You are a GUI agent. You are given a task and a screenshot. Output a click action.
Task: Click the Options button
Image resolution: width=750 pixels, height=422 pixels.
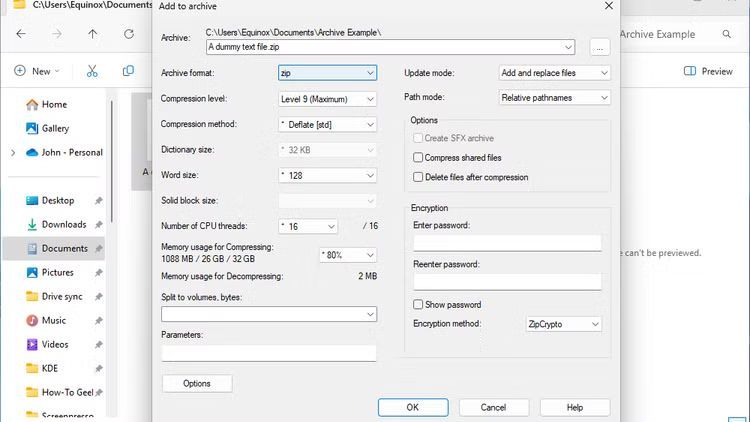click(x=197, y=384)
